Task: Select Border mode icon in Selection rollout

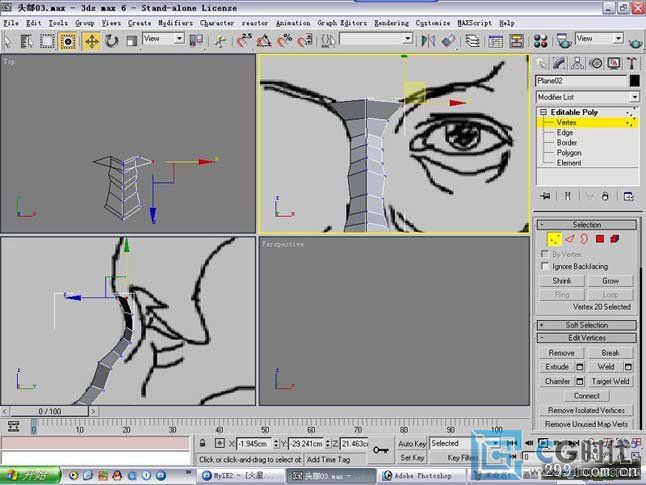Action: pyautogui.click(x=584, y=239)
